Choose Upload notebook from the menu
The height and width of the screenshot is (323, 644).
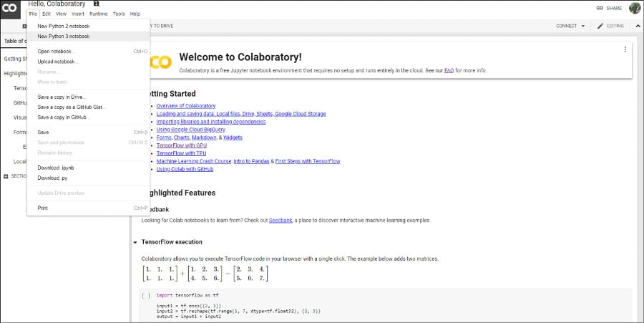coord(57,62)
